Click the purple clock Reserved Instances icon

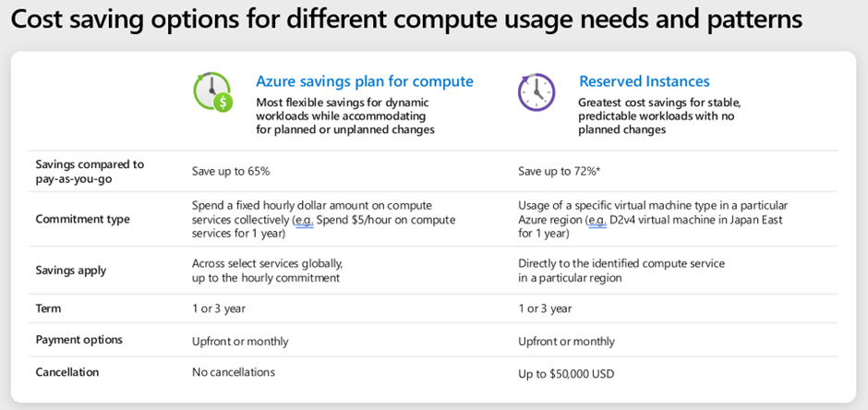pyautogui.click(x=536, y=91)
